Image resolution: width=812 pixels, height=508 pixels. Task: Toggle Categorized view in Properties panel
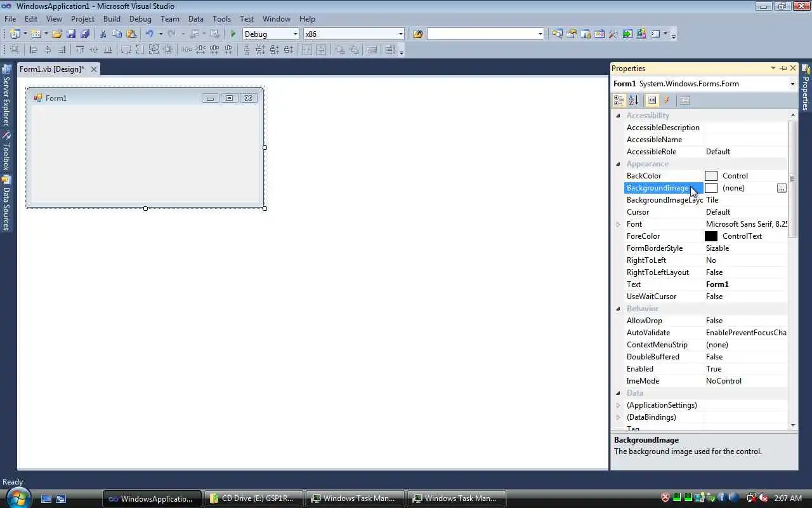point(619,100)
